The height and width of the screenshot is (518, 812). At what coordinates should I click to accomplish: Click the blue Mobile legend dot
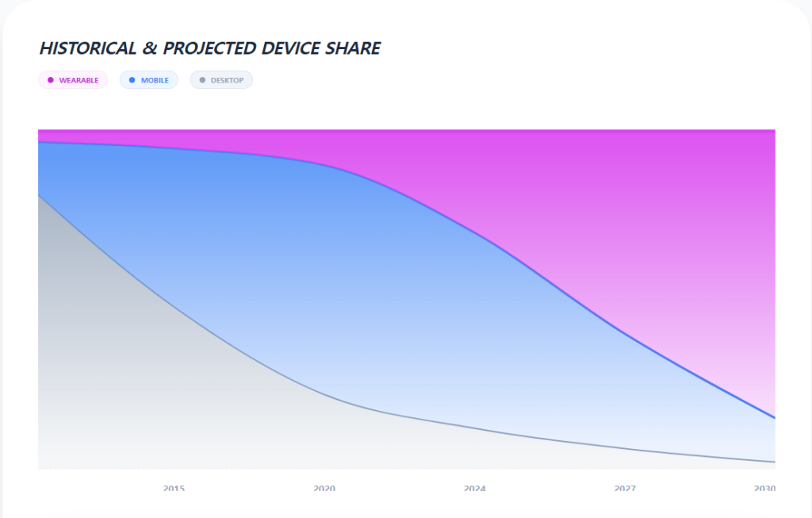[x=132, y=80]
